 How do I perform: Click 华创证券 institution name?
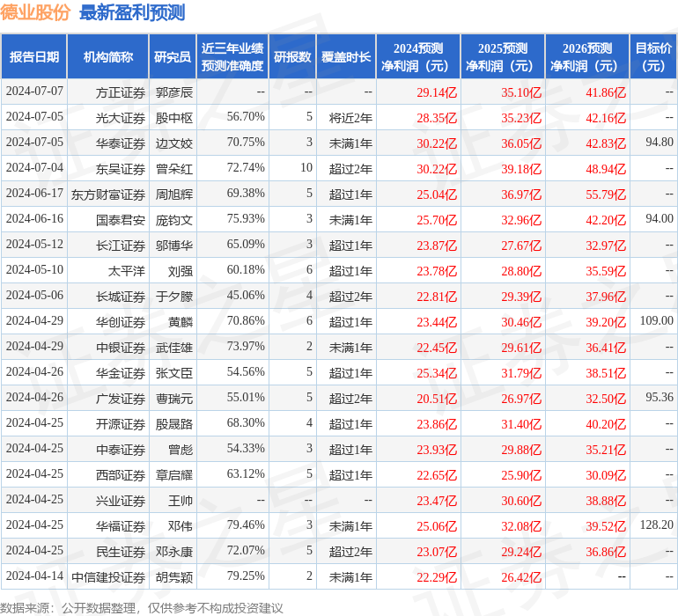(x=121, y=322)
